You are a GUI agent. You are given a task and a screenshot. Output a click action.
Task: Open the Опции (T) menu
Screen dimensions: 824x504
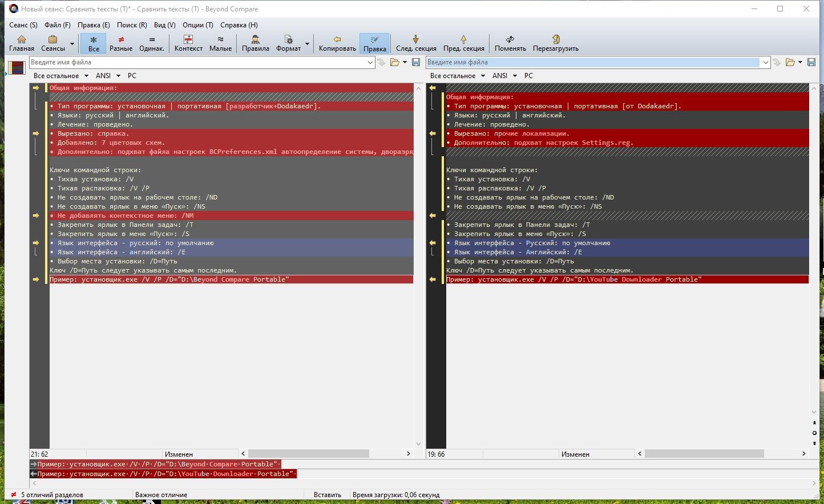click(x=197, y=25)
